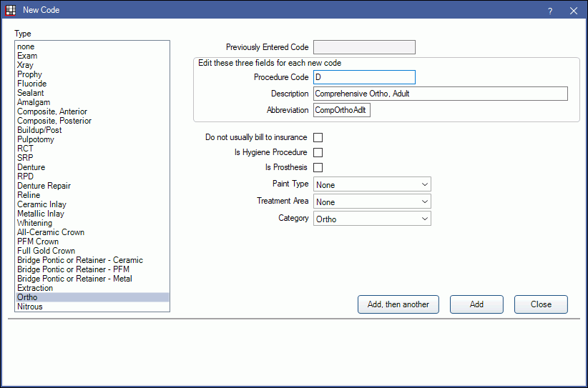This screenshot has height=388, width=588.
Task: Enable 'Do not usually bill to insurance'
Action: [318, 137]
